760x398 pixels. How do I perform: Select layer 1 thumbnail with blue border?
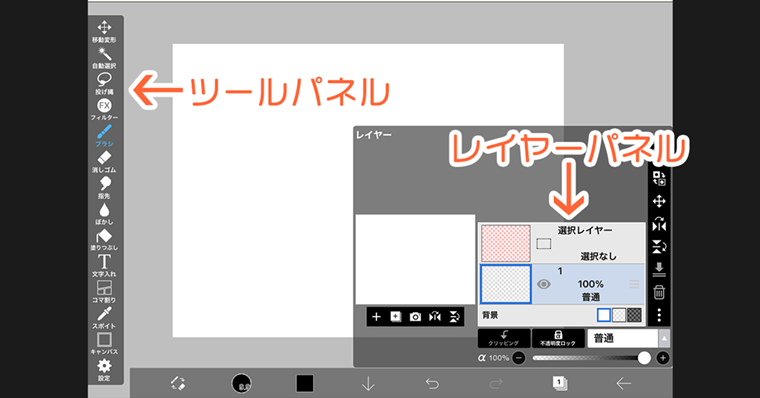(x=506, y=284)
